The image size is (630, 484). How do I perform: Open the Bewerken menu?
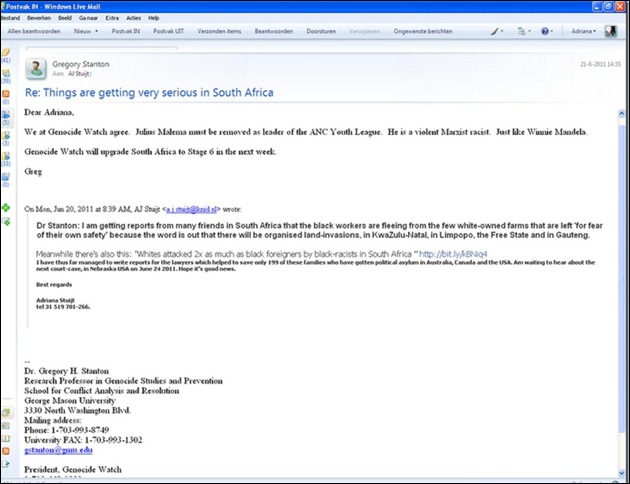click(x=39, y=18)
